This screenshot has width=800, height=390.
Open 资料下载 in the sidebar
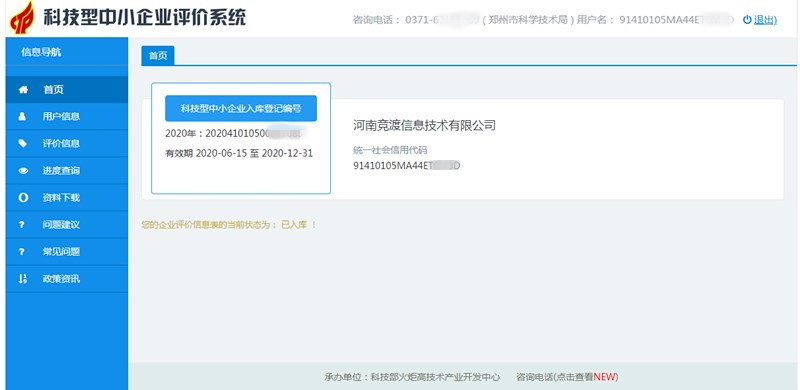tap(67, 198)
